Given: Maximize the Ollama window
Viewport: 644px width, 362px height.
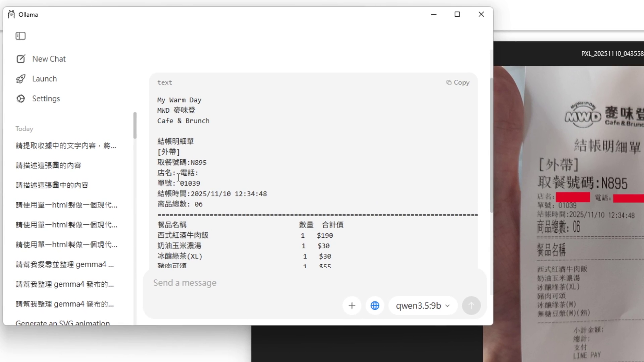Looking at the screenshot, I should pos(457,14).
